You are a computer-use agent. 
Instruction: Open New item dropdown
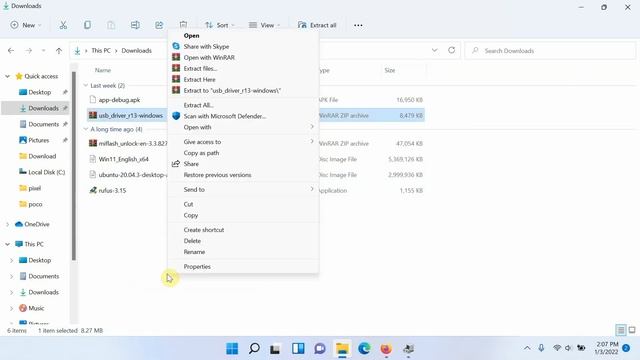[26, 25]
